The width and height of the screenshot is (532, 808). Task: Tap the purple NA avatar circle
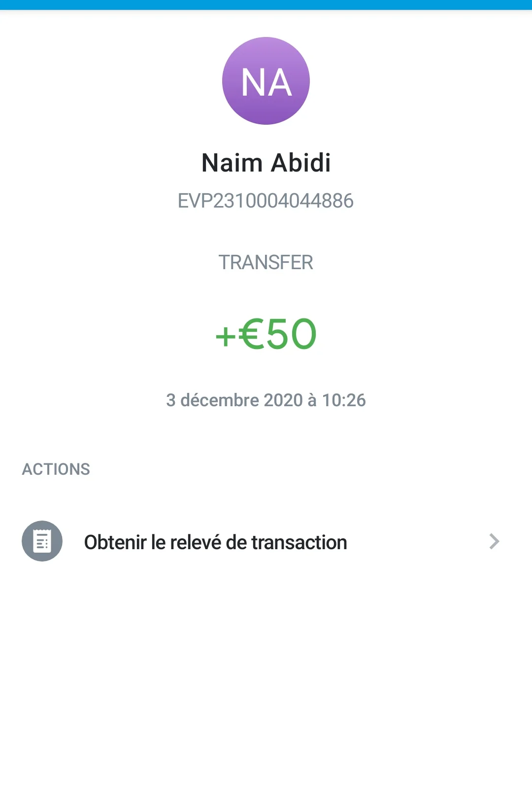[266, 81]
